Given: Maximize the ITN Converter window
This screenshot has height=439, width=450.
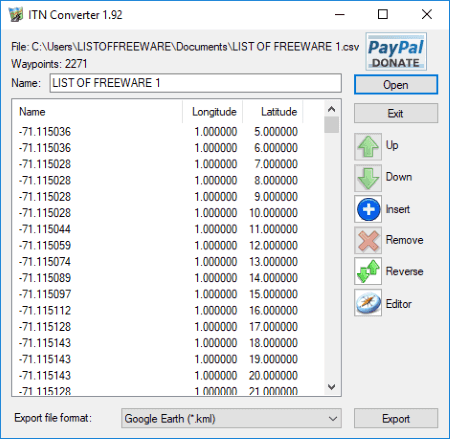Looking at the screenshot, I should point(383,15).
